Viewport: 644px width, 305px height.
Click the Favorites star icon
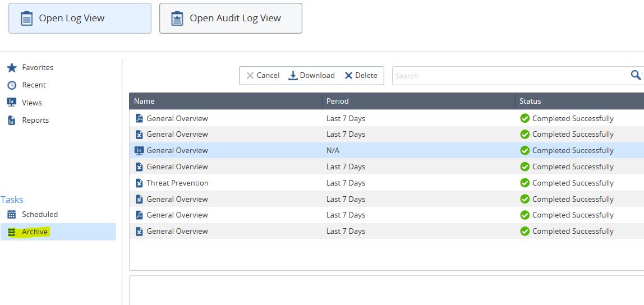click(x=11, y=68)
